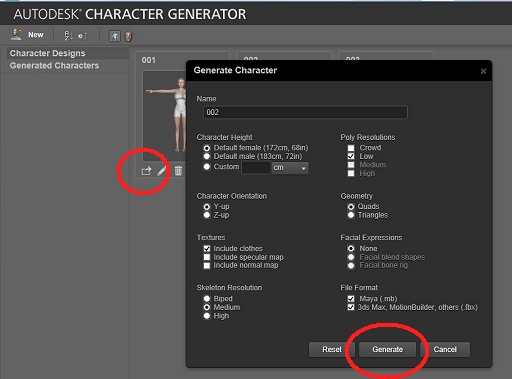The height and width of the screenshot is (379, 512).
Task: Click the Cancel button
Action: click(445, 349)
